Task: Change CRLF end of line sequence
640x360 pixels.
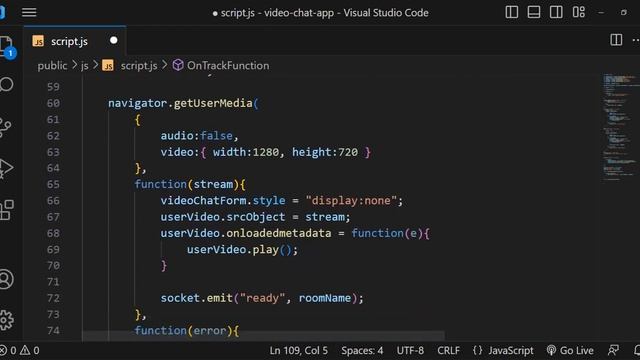Action: 448,351
